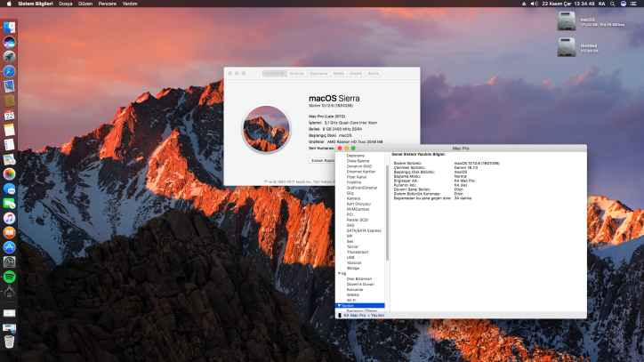Viewport: 644px width, 362px height.
Task: Open Notification Center from the menu bar
Action: (634, 4)
